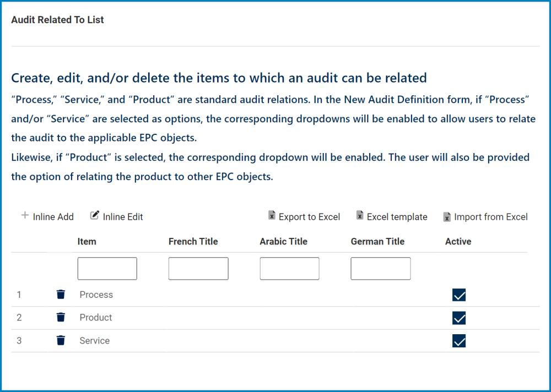Click the Excel template icon
Screen dimensions: 551x392
click(360, 216)
